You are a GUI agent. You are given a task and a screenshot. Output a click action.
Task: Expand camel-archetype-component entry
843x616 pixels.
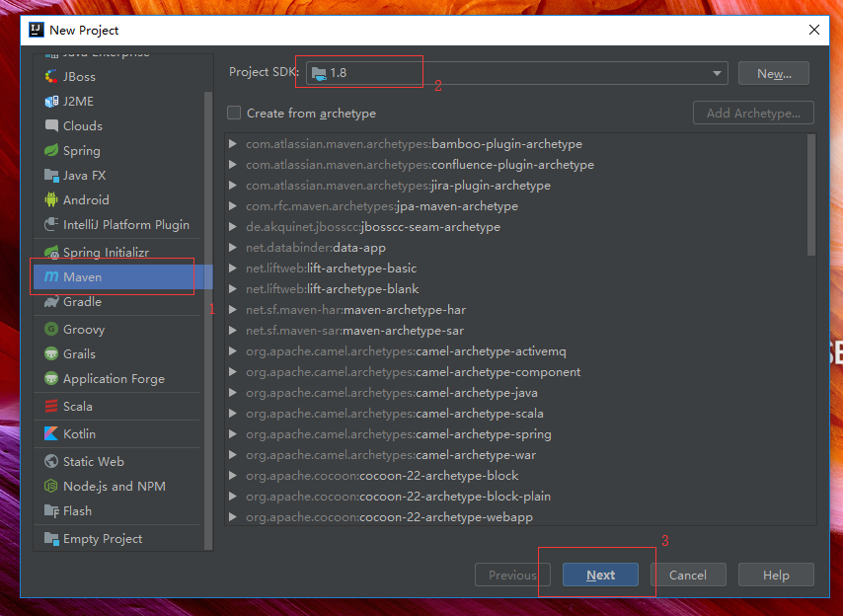233,371
